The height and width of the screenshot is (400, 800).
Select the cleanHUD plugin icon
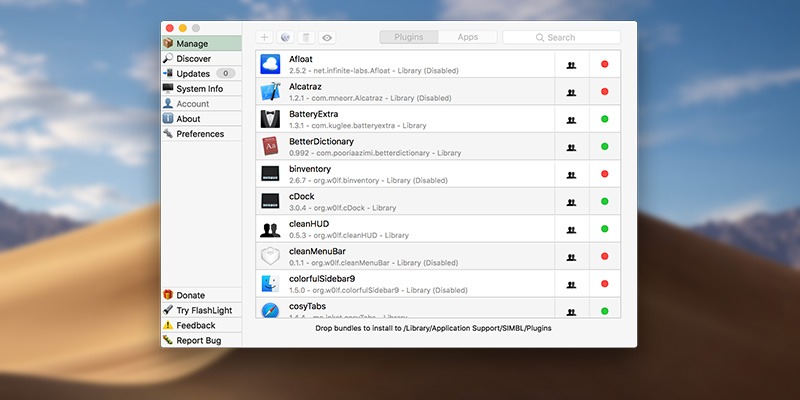coord(270,229)
